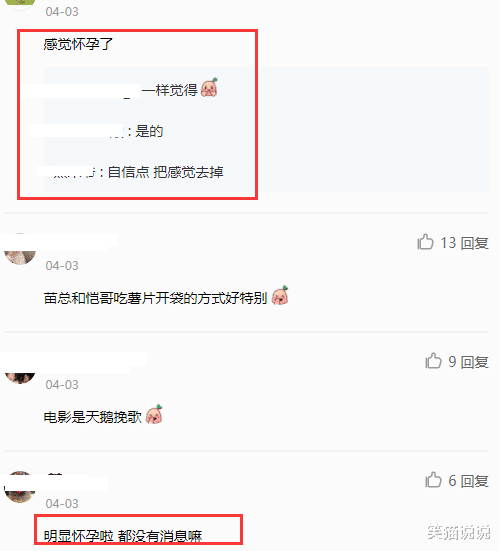Viewport: 499px width, 551px height.
Task: Click the 一样觉得 reply text
Action: point(169,90)
